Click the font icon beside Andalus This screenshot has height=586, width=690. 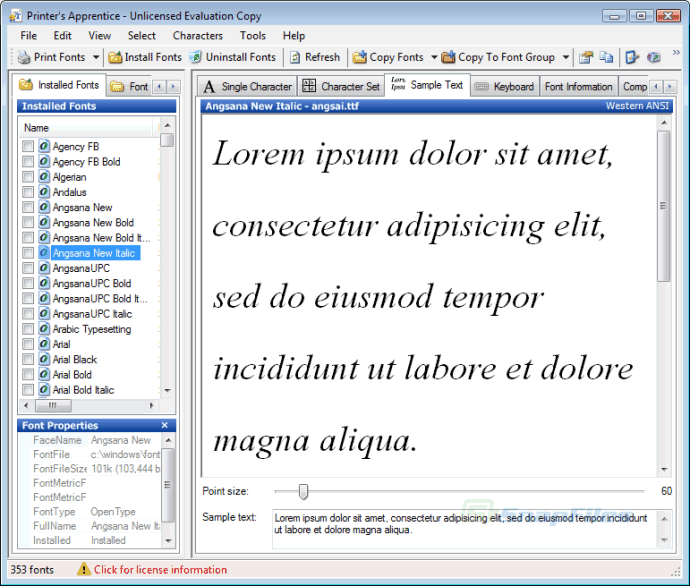[44, 192]
